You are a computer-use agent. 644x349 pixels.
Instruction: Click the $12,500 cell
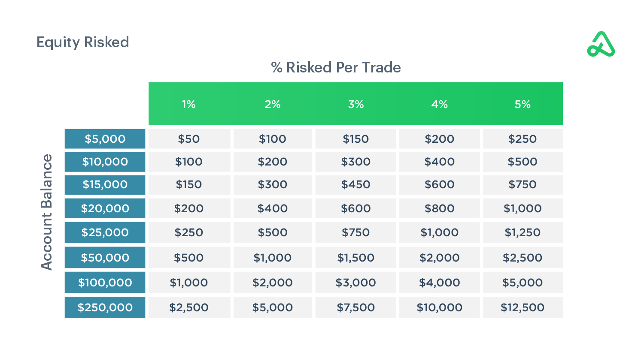(x=522, y=307)
